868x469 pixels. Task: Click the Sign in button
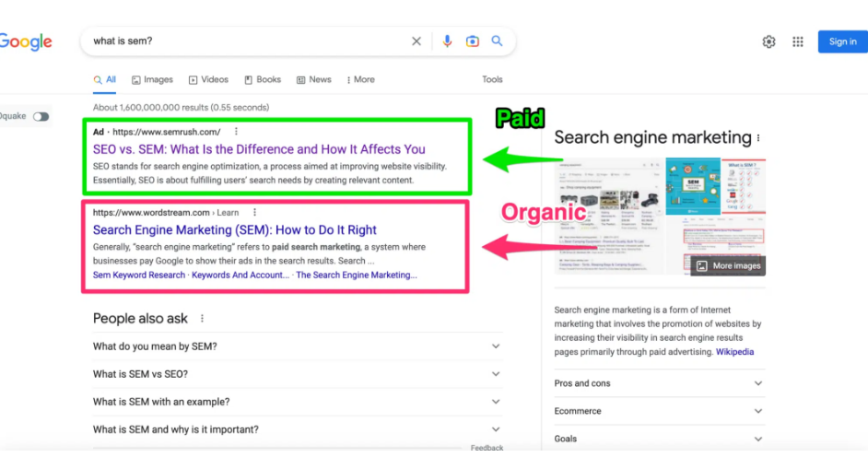tap(842, 41)
